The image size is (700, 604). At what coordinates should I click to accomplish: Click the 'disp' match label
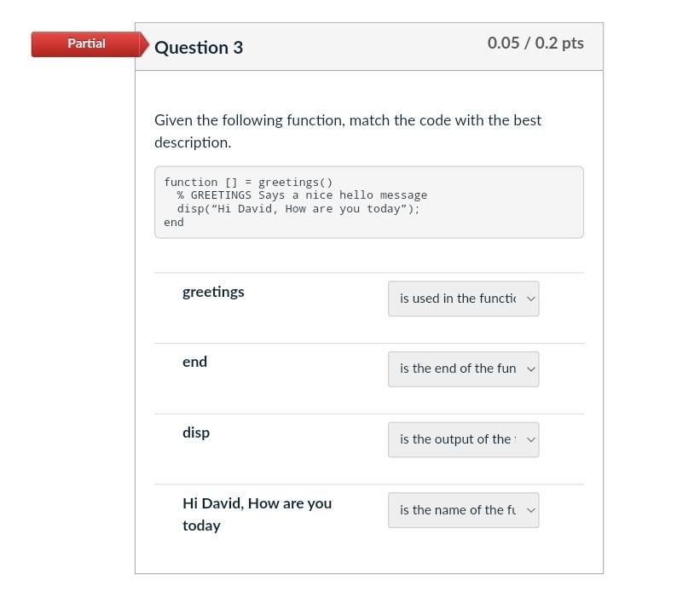pos(196,433)
